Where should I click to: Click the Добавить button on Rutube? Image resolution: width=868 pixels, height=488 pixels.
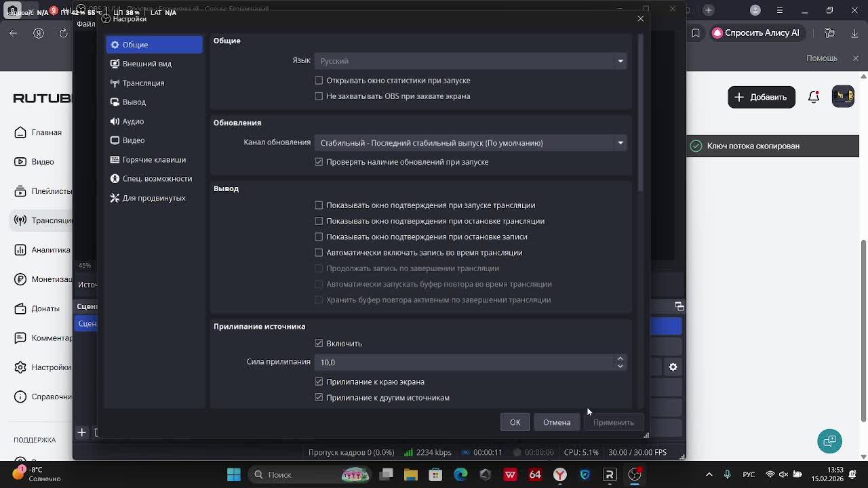(x=762, y=97)
